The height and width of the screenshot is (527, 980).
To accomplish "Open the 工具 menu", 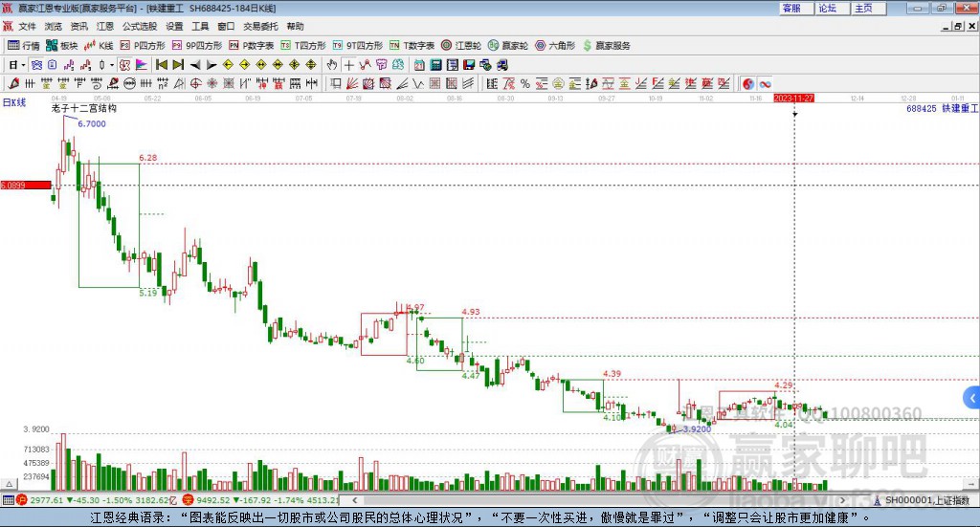I will tap(200, 26).
